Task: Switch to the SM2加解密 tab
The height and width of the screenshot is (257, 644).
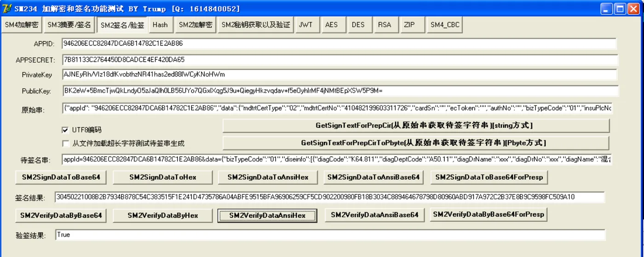Action: click(195, 25)
